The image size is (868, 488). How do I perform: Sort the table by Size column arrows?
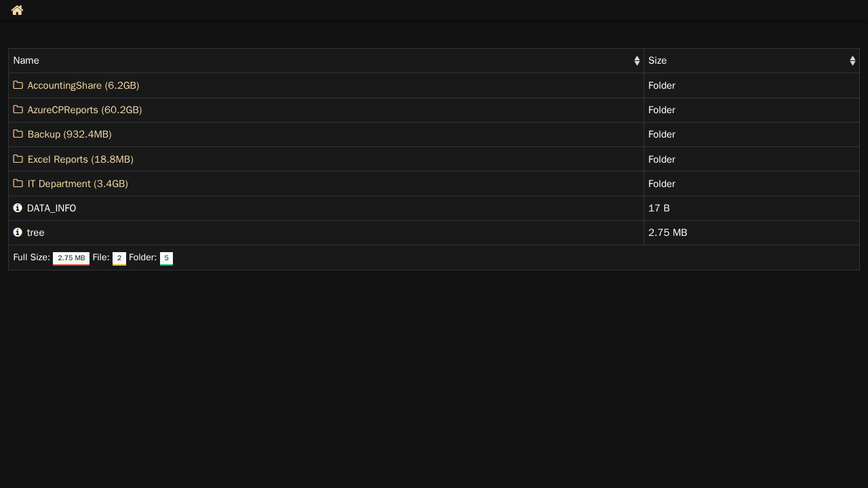coord(852,61)
